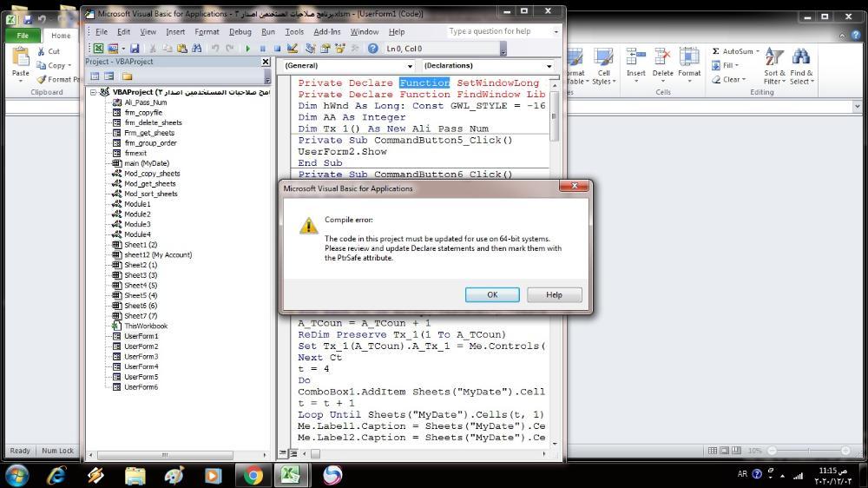Open the Cell Styles dropdown
868x488 pixels.
pyautogui.click(x=603, y=66)
